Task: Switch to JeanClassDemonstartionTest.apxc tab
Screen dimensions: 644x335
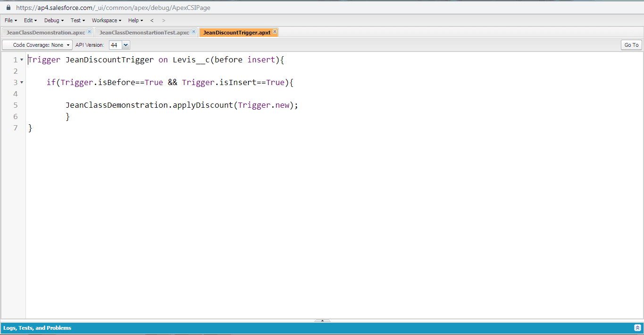Action: (144, 32)
